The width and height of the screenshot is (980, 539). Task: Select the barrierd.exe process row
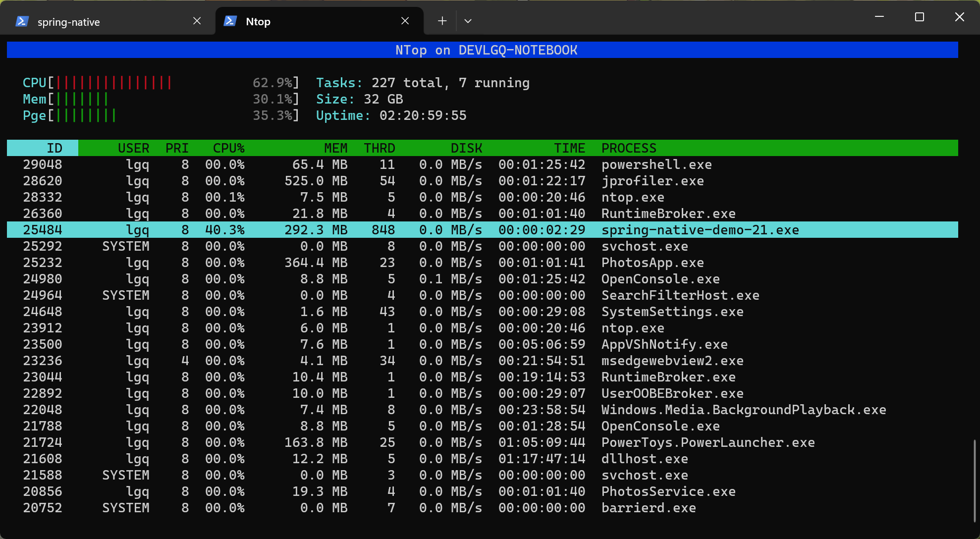point(483,508)
